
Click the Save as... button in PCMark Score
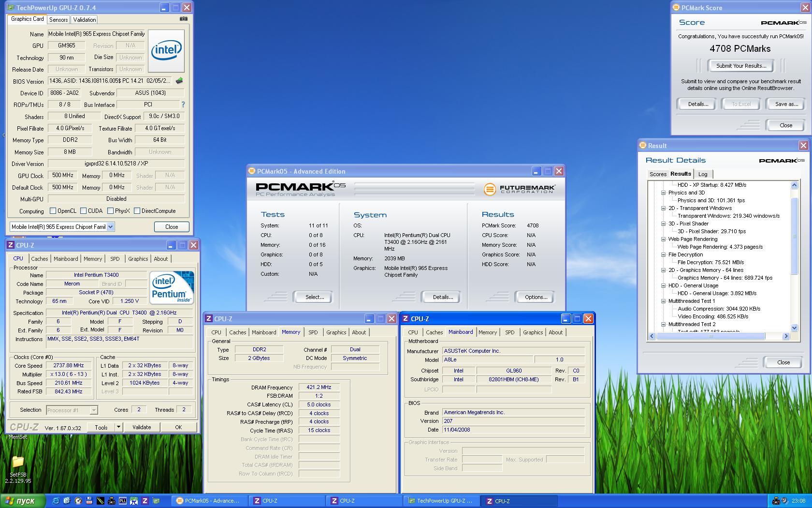coord(786,104)
